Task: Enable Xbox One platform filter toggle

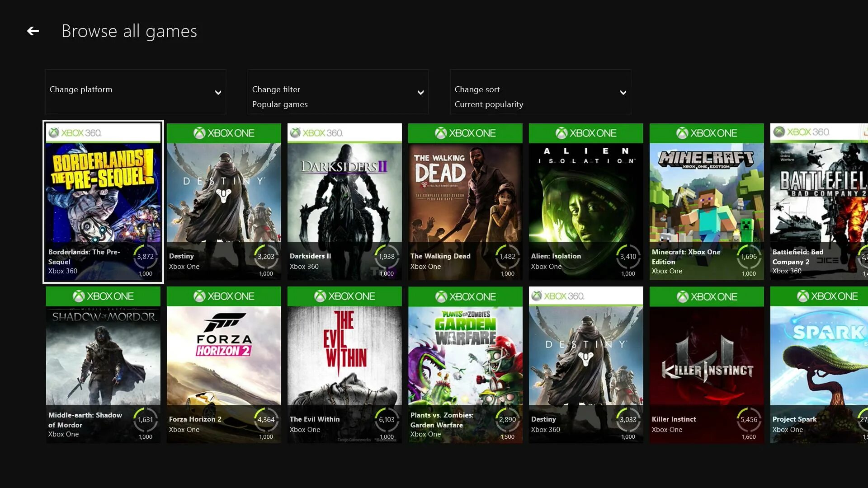Action: (135, 91)
